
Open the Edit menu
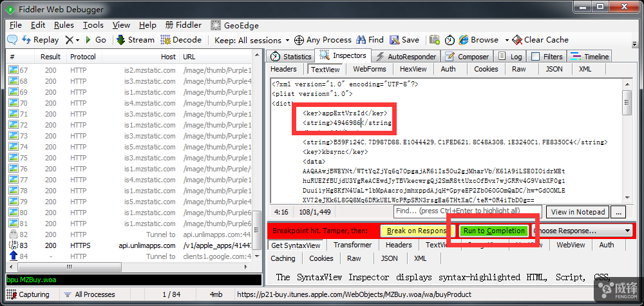tap(38, 25)
